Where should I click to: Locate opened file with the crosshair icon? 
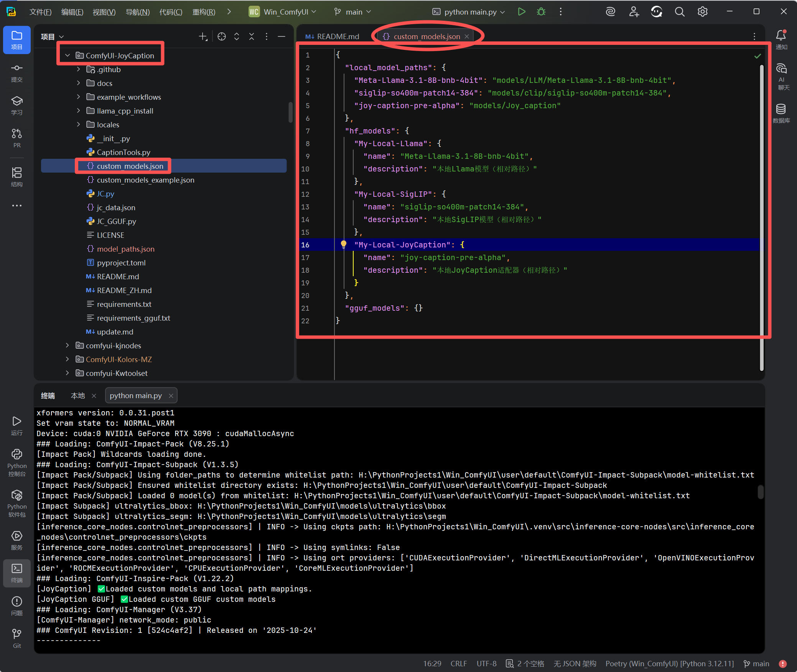pos(222,36)
